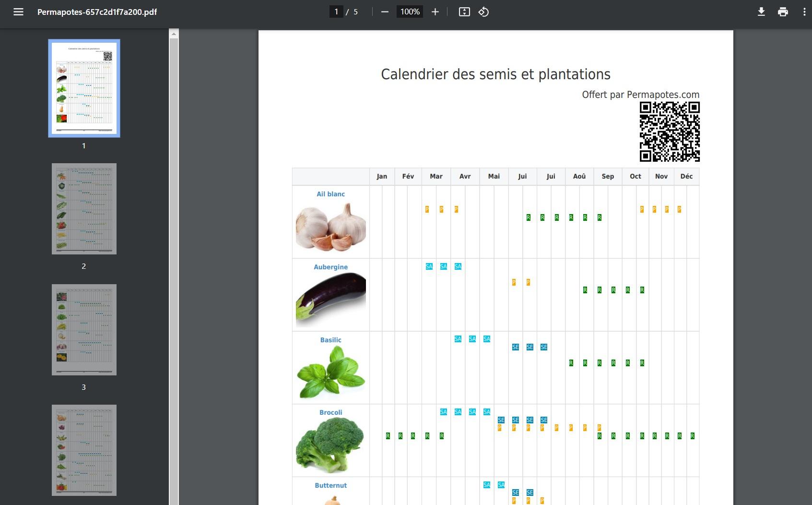The height and width of the screenshot is (505, 812).
Task: Open page 2 thumbnail
Action: point(84,209)
